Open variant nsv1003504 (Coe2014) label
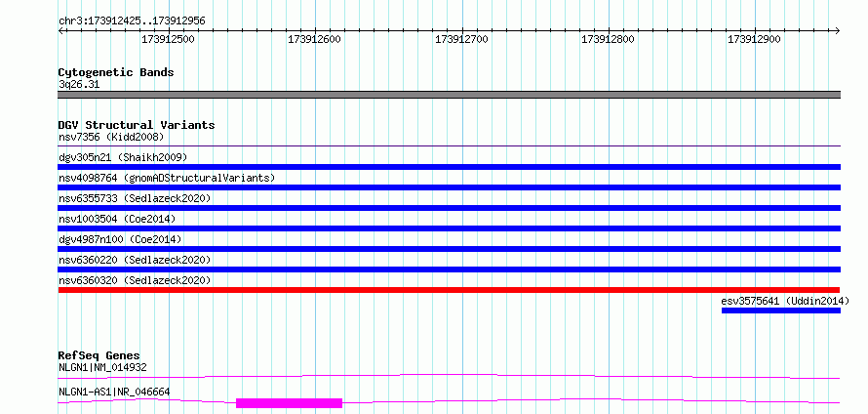This screenshot has width=868, height=414. tap(117, 219)
